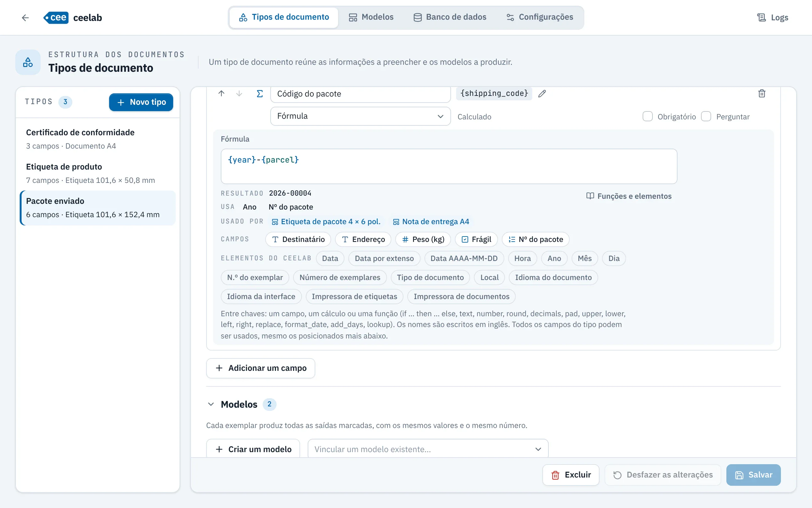Open Funções e elementos reference

pyautogui.click(x=629, y=196)
